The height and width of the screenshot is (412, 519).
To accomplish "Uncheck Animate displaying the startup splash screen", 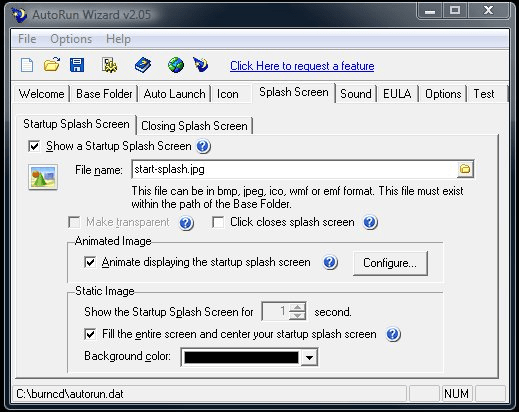I will (x=90, y=262).
